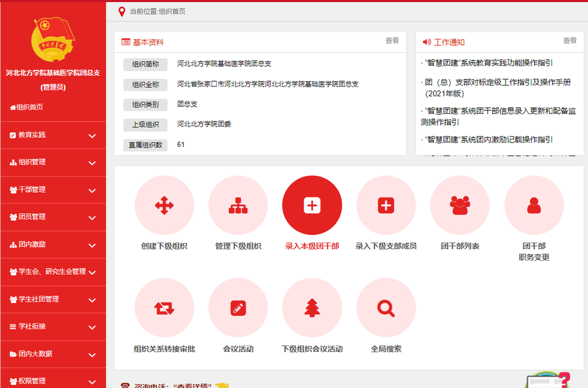Screen dimensions: 588x388
Task: Click 团总支 category value
Action: pos(187,104)
